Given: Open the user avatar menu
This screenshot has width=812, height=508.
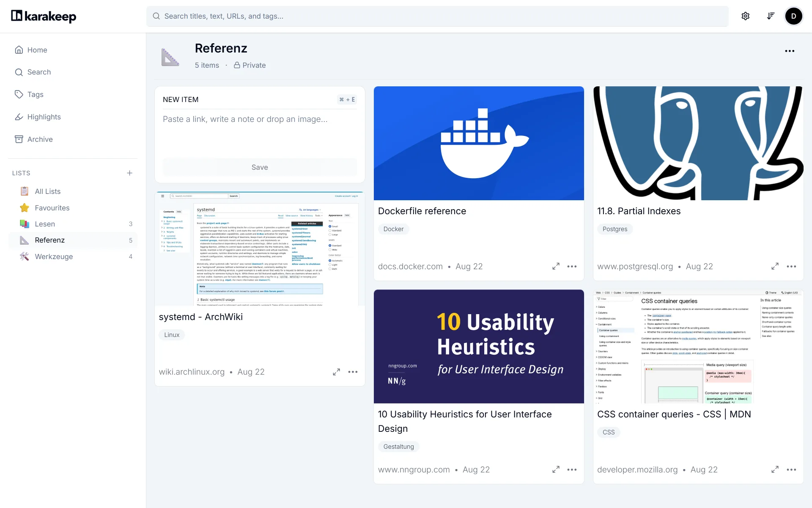Looking at the screenshot, I should tap(793, 16).
